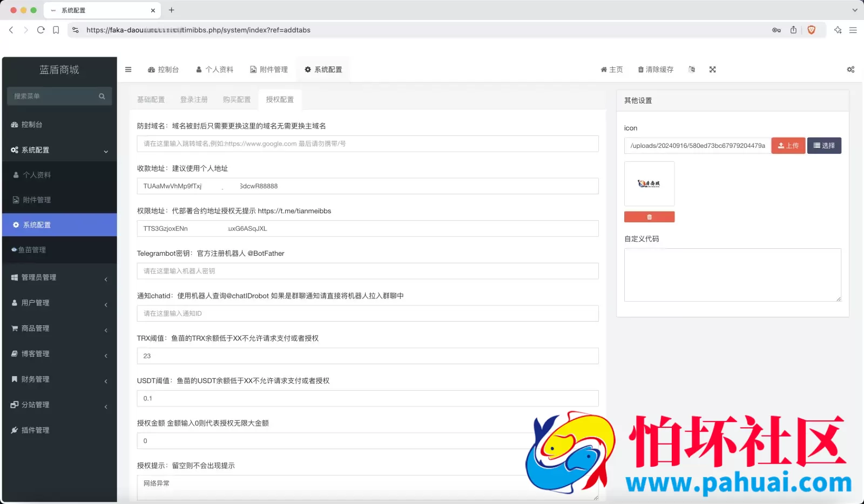This screenshot has height=504, width=864.
Task: Click the language switch icon
Action: 692,70
